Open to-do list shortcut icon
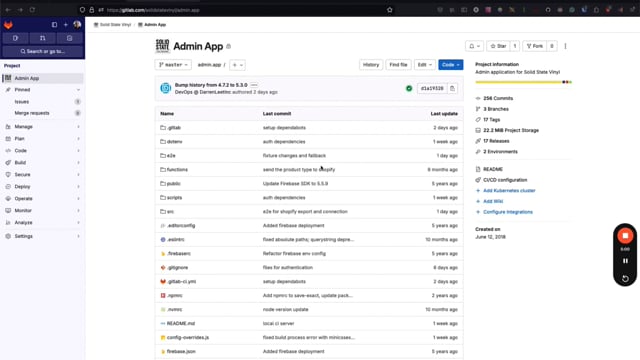This screenshot has height=360, width=640. tap(69, 38)
